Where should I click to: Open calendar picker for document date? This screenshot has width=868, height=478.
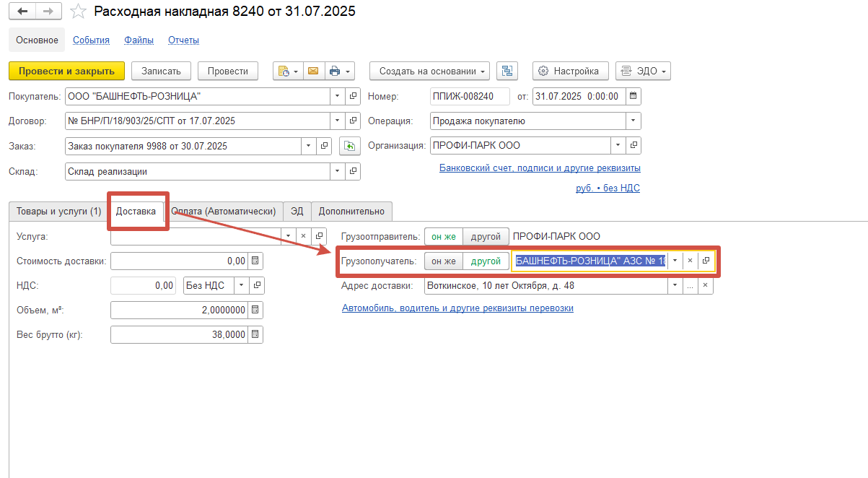pos(634,96)
